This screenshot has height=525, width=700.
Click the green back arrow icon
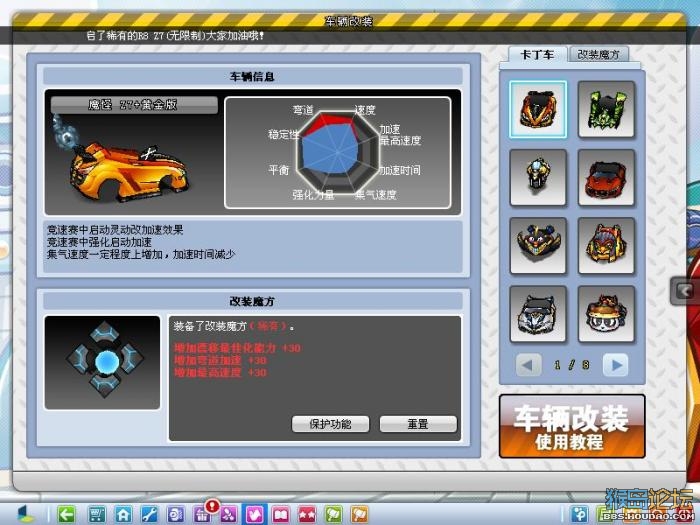click(x=67, y=514)
